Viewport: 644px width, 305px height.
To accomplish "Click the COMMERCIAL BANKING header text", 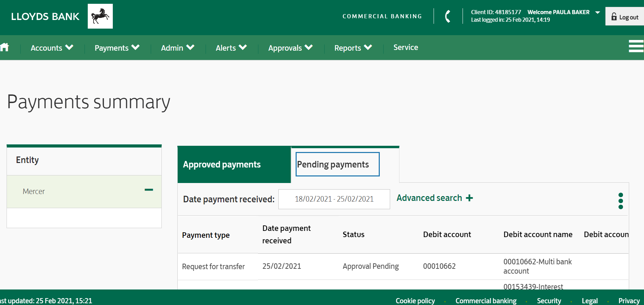I will (x=382, y=16).
